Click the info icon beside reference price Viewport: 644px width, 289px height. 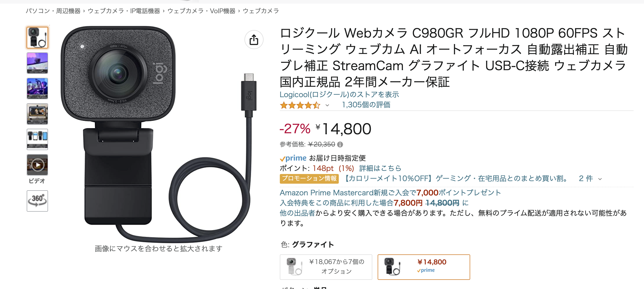click(x=340, y=144)
